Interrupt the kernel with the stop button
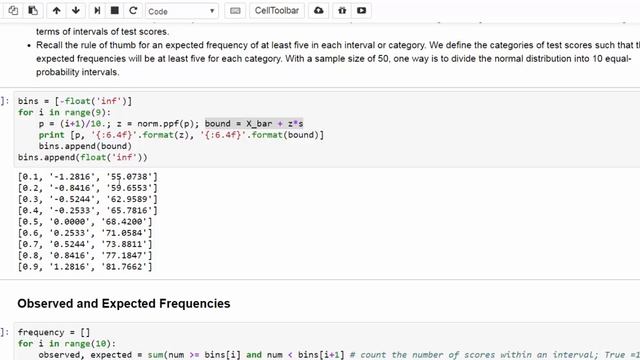 pos(115,11)
